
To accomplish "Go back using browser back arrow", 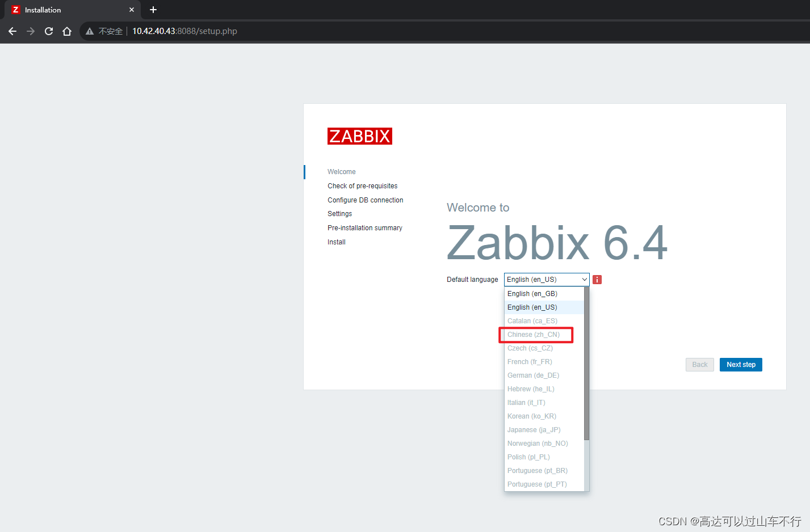I will (12, 31).
